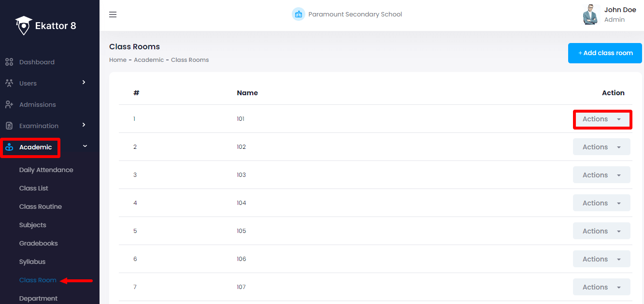This screenshot has height=304, width=644.
Task: Select Gradebooks from the Academic submenu
Action: tap(39, 244)
